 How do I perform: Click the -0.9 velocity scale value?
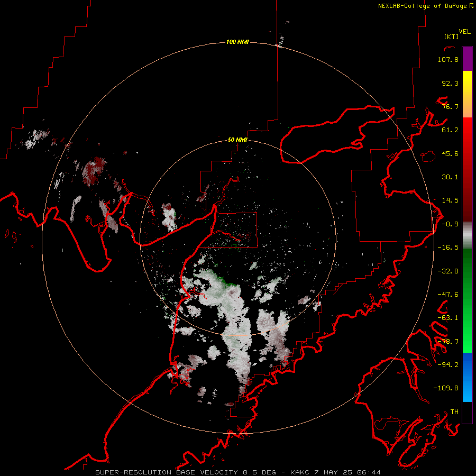pyautogui.click(x=450, y=224)
